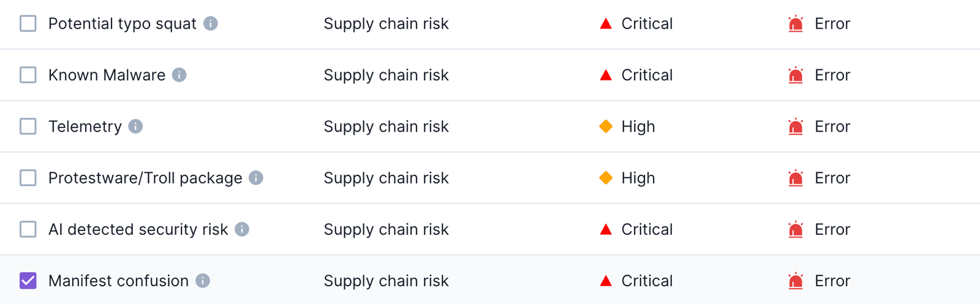
Task: Enable the Known Malware checkbox
Action: coord(28,75)
